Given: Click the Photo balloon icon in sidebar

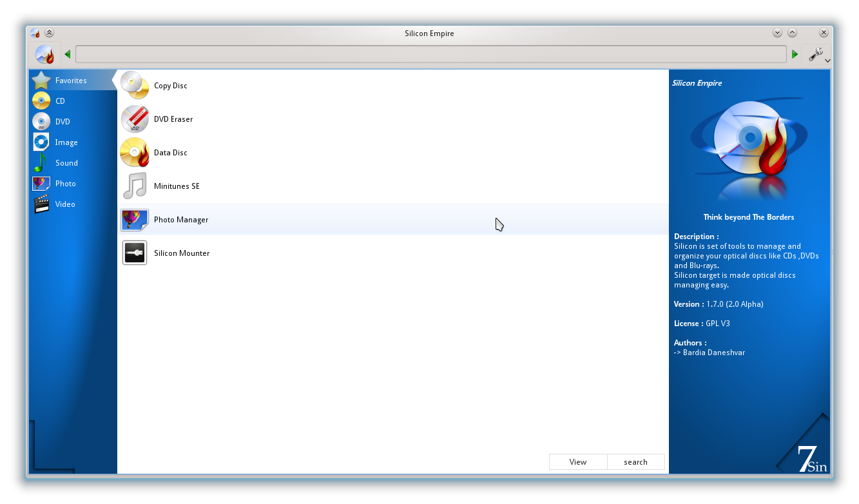Looking at the screenshot, I should 41,184.
